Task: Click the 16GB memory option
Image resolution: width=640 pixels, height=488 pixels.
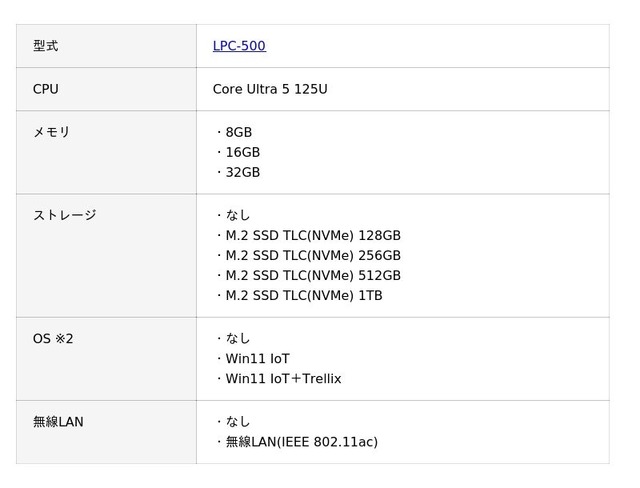Action: (242, 152)
